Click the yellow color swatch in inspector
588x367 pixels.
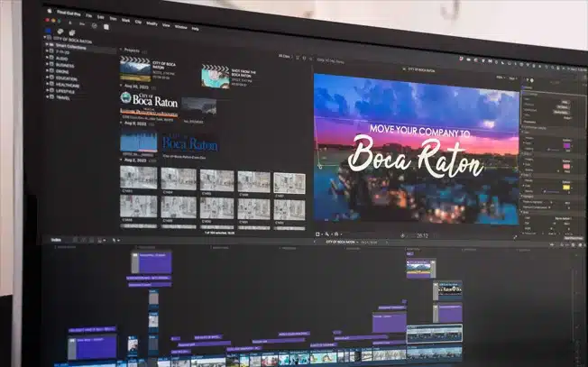click(566, 187)
